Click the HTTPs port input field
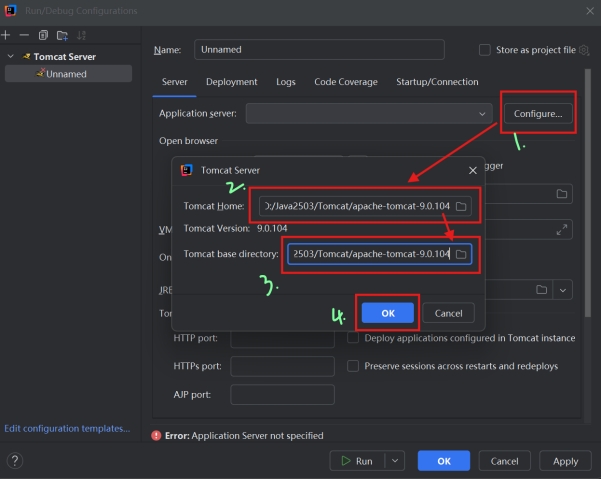This screenshot has height=479, width=601. tap(282, 366)
